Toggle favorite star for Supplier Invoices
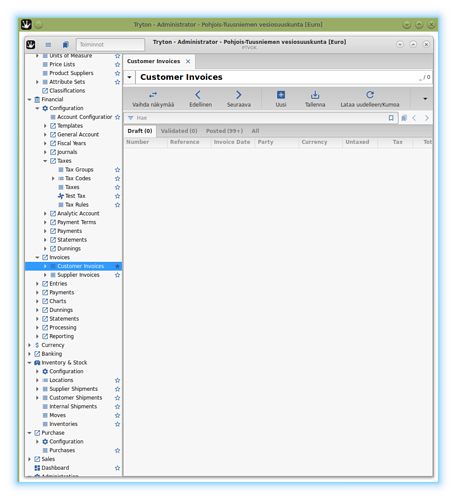This screenshot has width=456, height=500. (117, 275)
